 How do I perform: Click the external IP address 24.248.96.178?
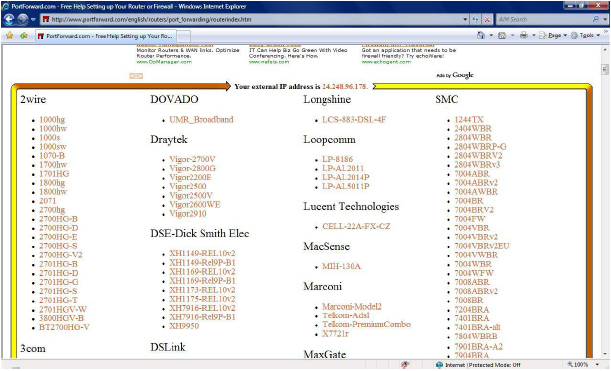(x=344, y=87)
